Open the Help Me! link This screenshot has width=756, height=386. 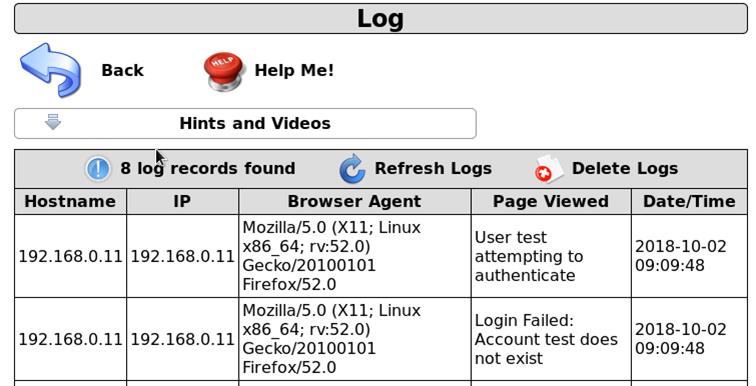coord(294,70)
